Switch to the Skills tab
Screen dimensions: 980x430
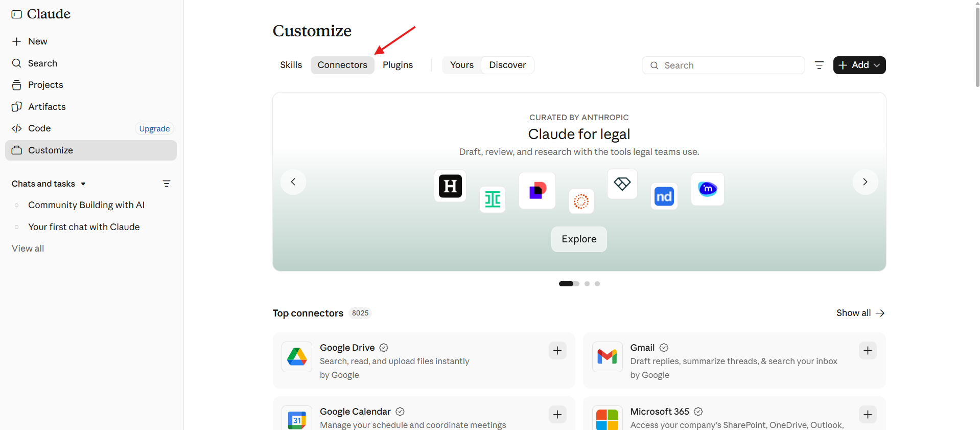[291, 65]
